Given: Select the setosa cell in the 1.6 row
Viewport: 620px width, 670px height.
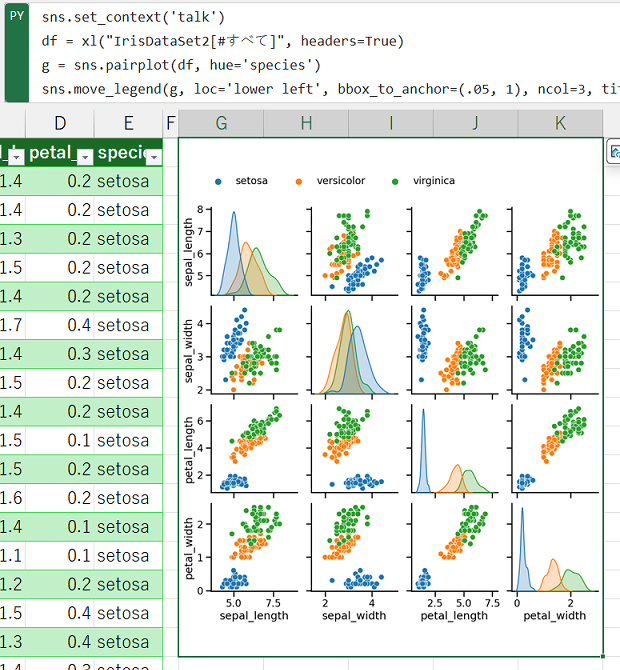Looking at the screenshot, I should click(128, 498).
